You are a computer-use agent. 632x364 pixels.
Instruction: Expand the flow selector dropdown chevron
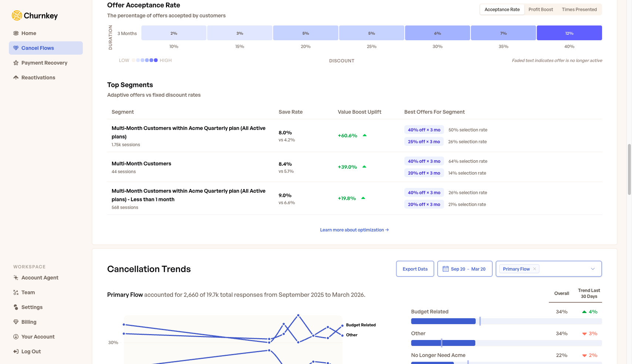click(x=593, y=269)
